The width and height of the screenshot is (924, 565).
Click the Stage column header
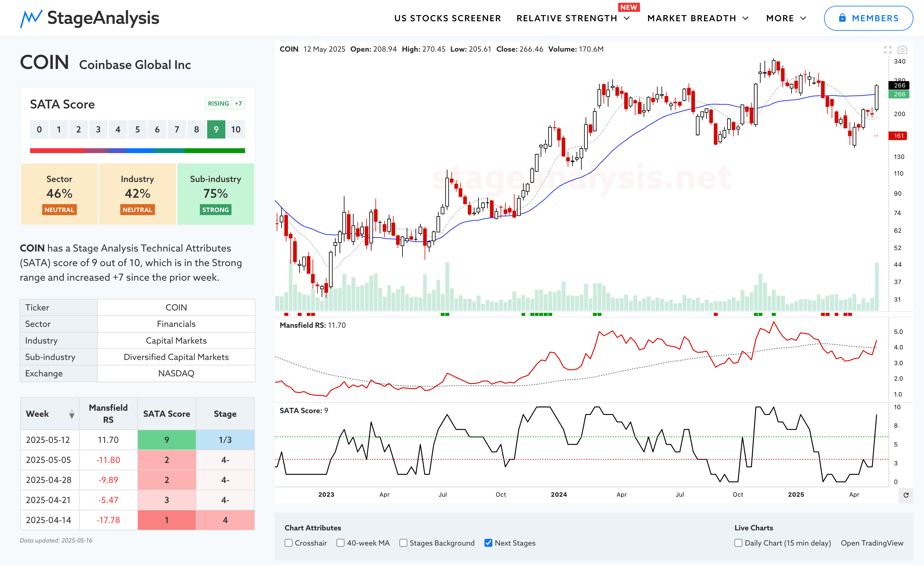225,414
